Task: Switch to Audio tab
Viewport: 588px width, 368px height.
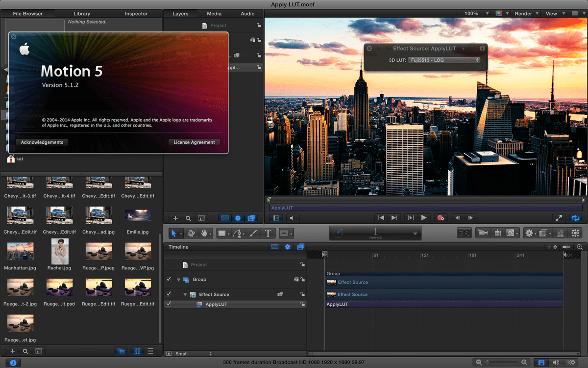Action: (247, 14)
